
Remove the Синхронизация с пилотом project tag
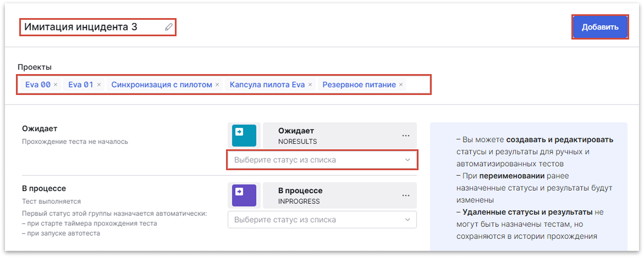pyautogui.click(x=217, y=85)
